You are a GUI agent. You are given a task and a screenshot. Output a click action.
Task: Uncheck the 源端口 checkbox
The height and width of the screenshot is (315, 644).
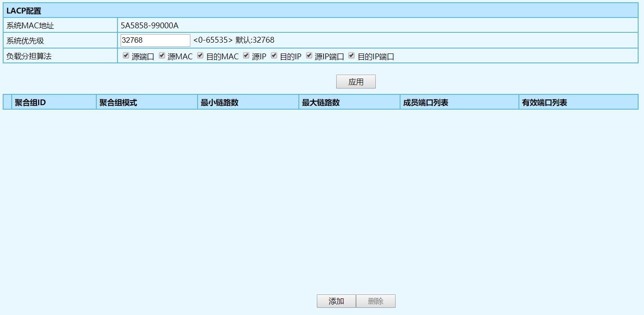(126, 56)
